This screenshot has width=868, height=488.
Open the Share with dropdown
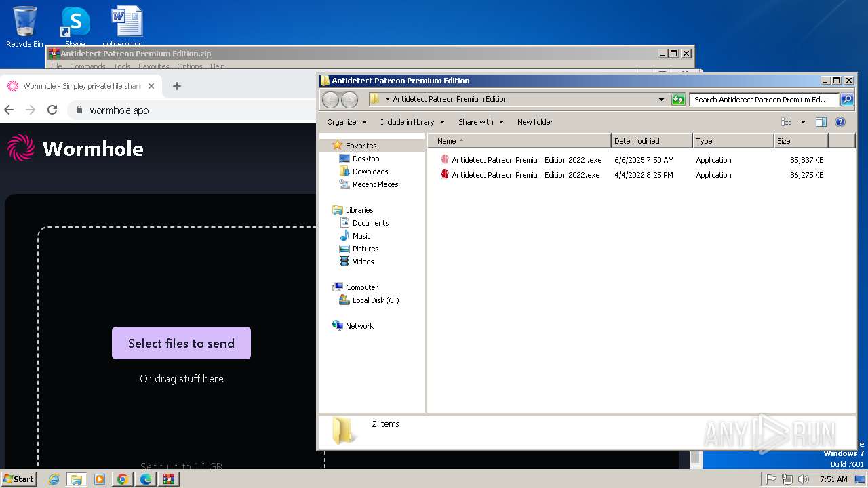[481, 122]
